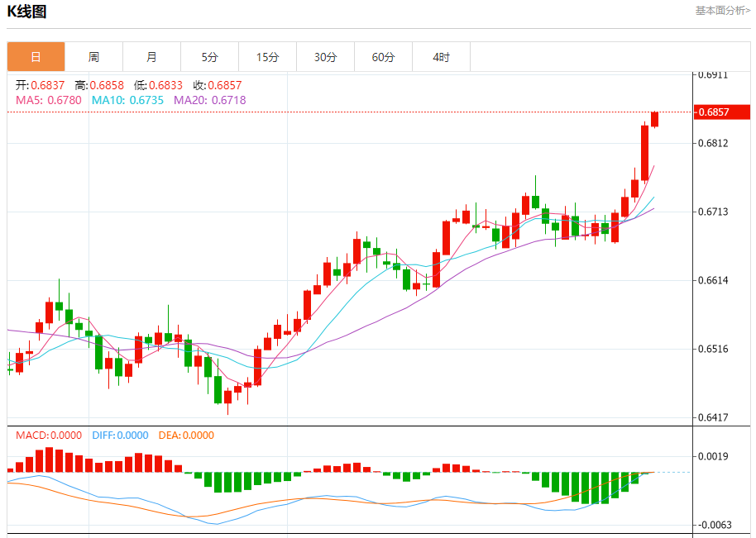Viewport: 756px width, 538px height.
Task: Select the 15分 timeframe tab
Action: coord(267,57)
